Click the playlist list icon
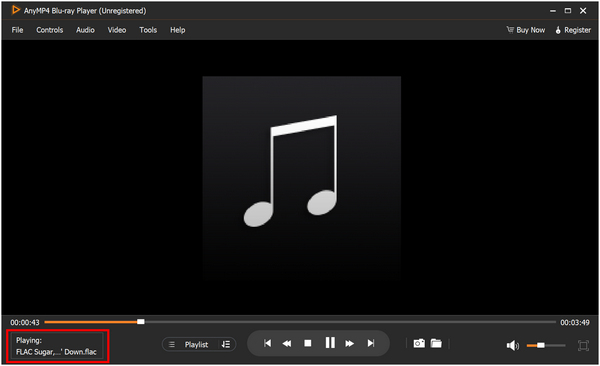The image size is (600, 366). click(172, 345)
